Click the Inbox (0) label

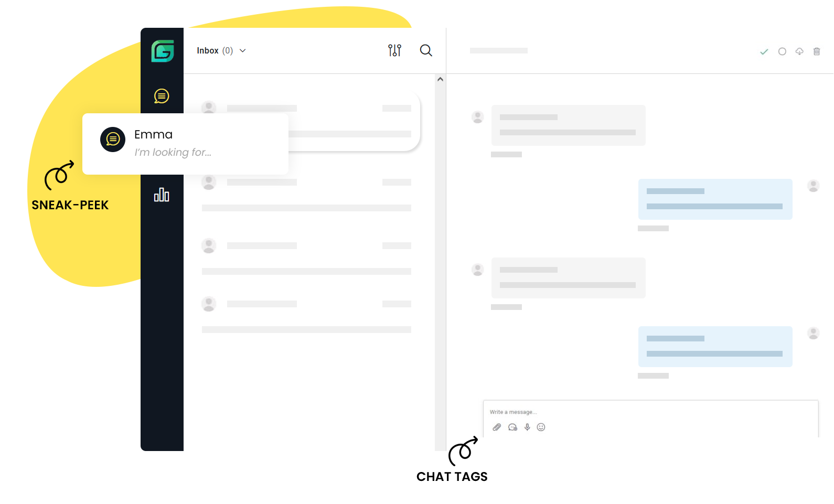(x=215, y=51)
